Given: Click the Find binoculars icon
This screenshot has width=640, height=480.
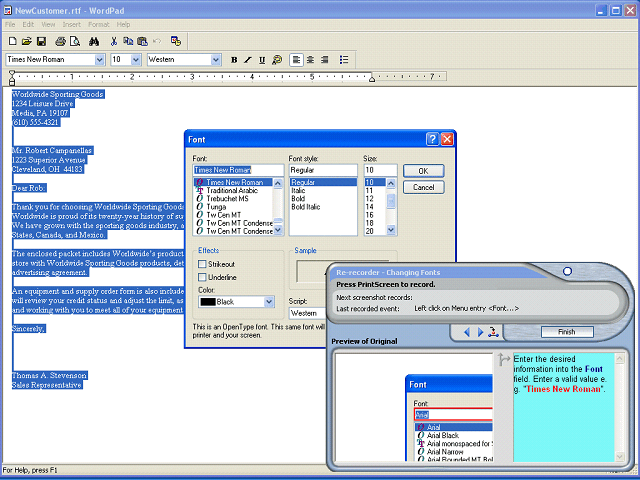Looking at the screenshot, I should pyautogui.click(x=94, y=41).
